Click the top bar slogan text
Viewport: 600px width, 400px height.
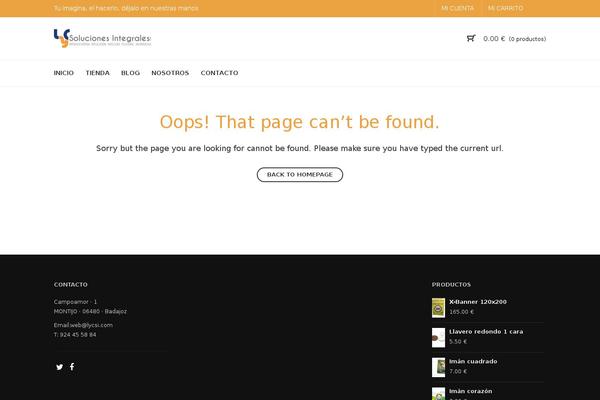(126, 8)
